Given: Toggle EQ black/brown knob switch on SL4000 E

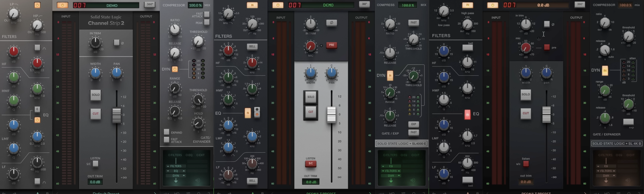Looking at the screenshot, I should (257, 112).
